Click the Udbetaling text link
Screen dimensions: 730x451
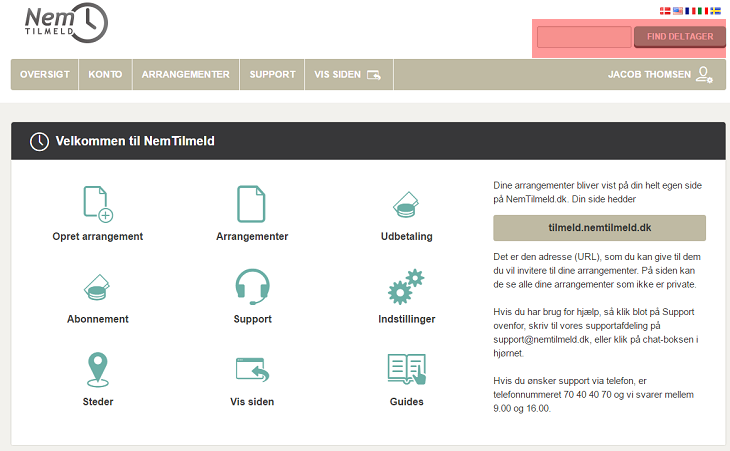click(406, 236)
